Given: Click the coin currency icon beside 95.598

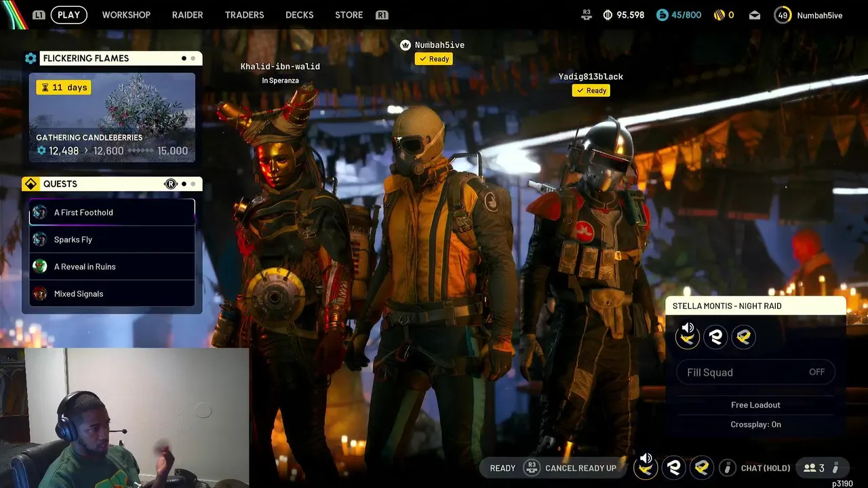Looking at the screenshot, I should [x=608, y=14].
